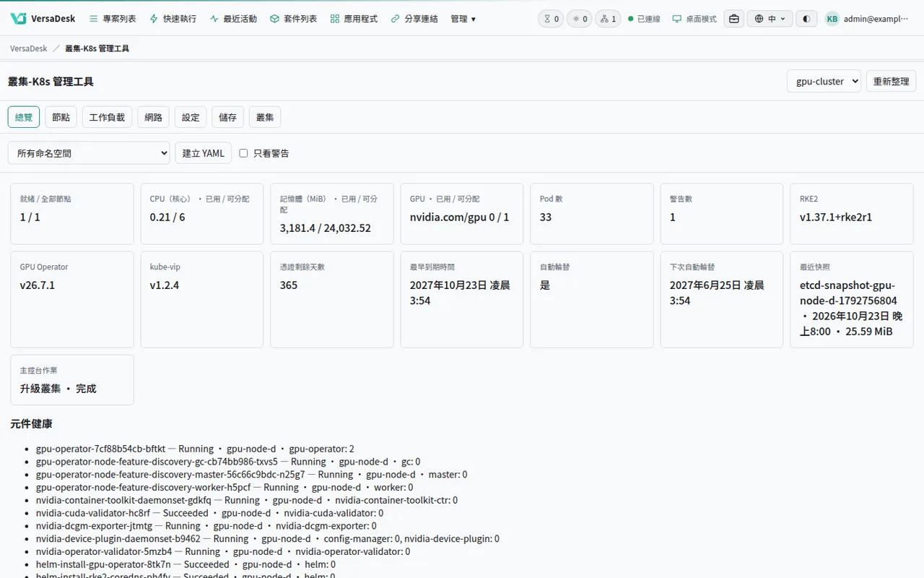Click the 重新整理 refresh button
The height and width of the screenshot is (578, 924).
[891, 81]
